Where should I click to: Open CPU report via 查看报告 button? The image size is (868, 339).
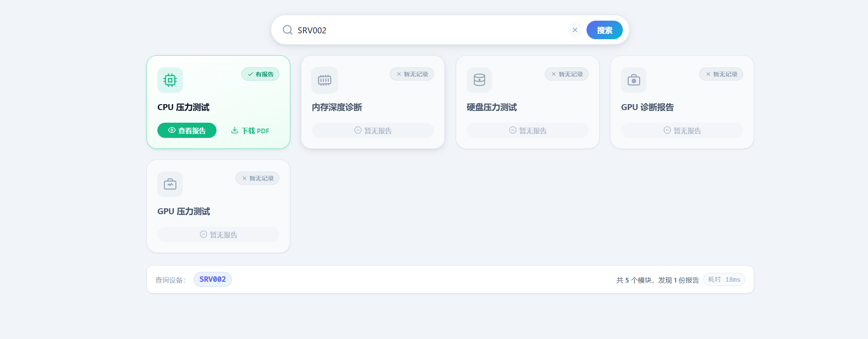point(187,130)
